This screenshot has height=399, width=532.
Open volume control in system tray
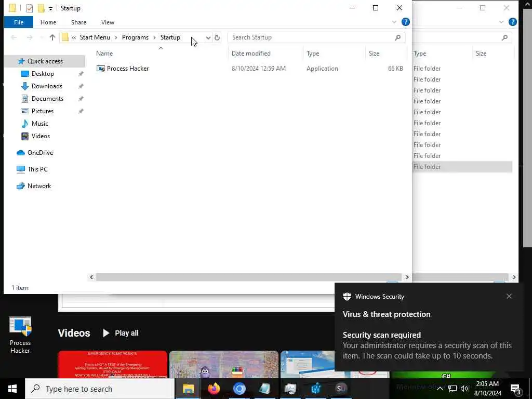click(x=464, y=389)
